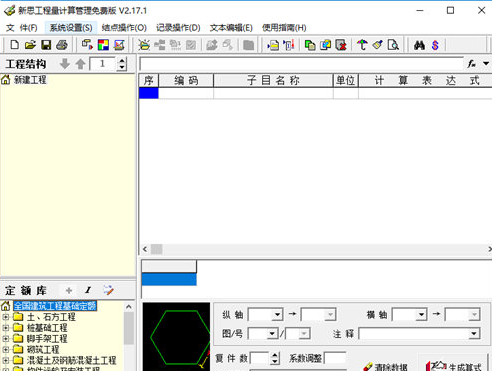The width and height of the screenshot is (492, 371).
Task: Click the delete record icon with red X
Action: click(341, 45)
